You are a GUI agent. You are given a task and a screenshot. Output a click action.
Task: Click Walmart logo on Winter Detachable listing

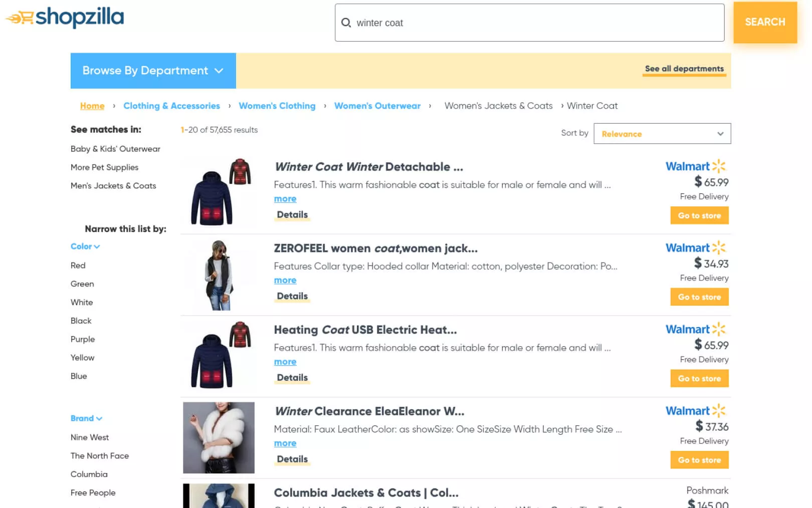pyautogui.click(x=696, y=166)
